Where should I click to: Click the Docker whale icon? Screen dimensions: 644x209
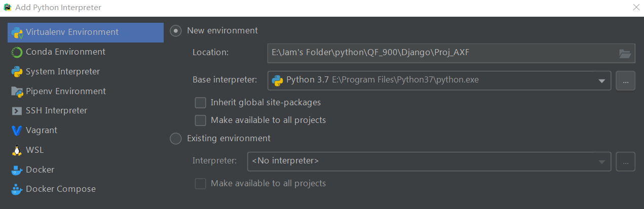coord(17,170)
